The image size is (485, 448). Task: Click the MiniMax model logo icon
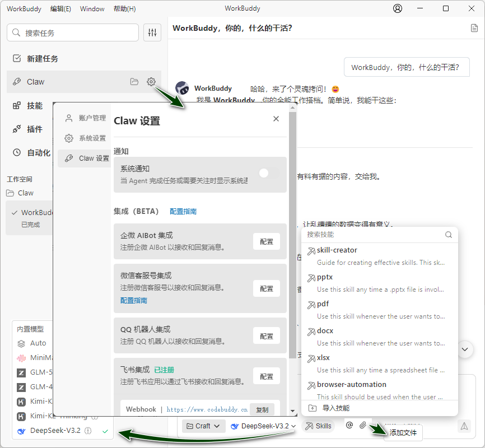click(x=21, y=358)
